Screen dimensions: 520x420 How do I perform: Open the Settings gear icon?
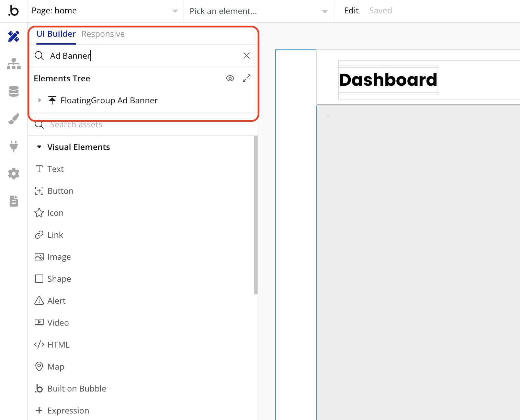click(14, 174)
